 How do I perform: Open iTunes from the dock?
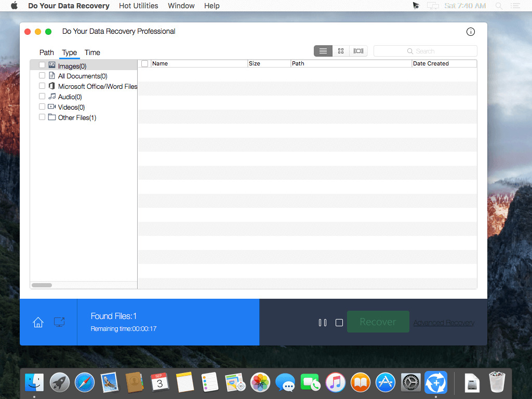click(x=335, y=382)
